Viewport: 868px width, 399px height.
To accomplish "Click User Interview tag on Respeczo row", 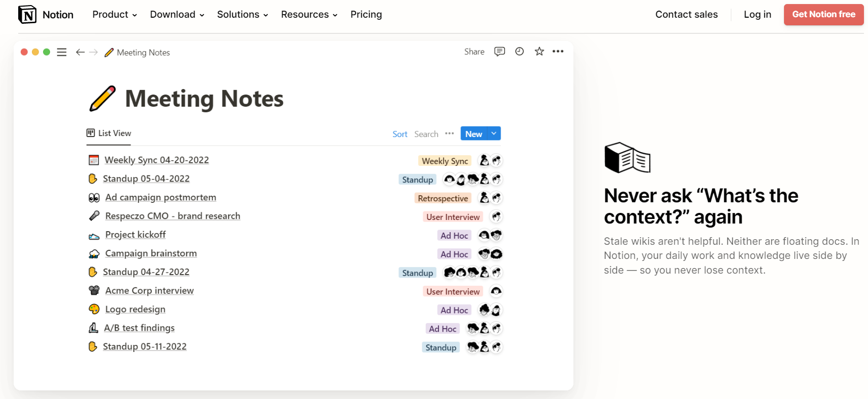I will pos(453,217).
